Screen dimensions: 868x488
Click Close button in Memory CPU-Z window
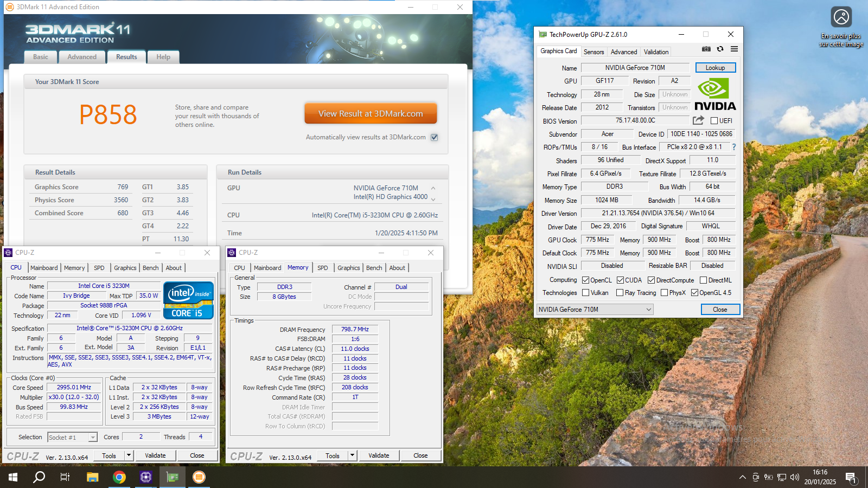coord(420,455)
